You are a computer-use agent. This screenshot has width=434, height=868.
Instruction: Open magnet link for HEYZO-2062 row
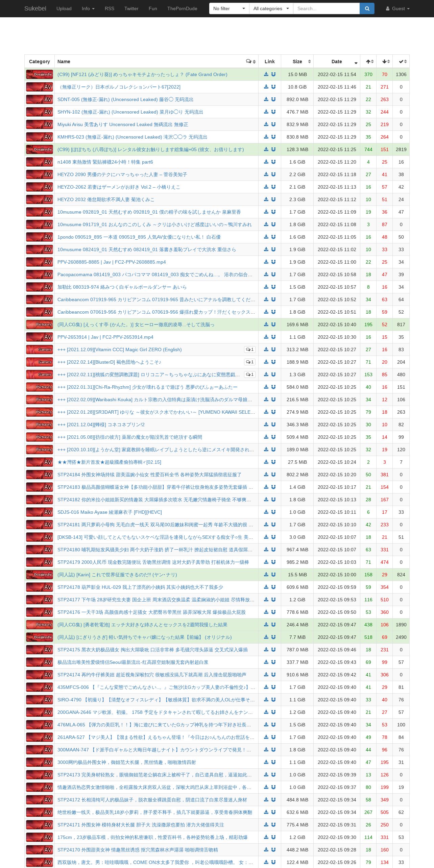point(273,187)
